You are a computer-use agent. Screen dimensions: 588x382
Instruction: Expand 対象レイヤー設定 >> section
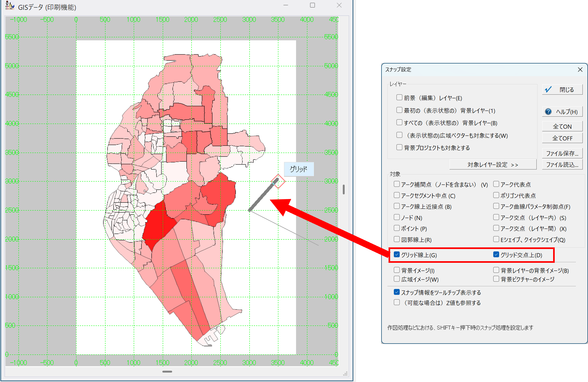493,165
